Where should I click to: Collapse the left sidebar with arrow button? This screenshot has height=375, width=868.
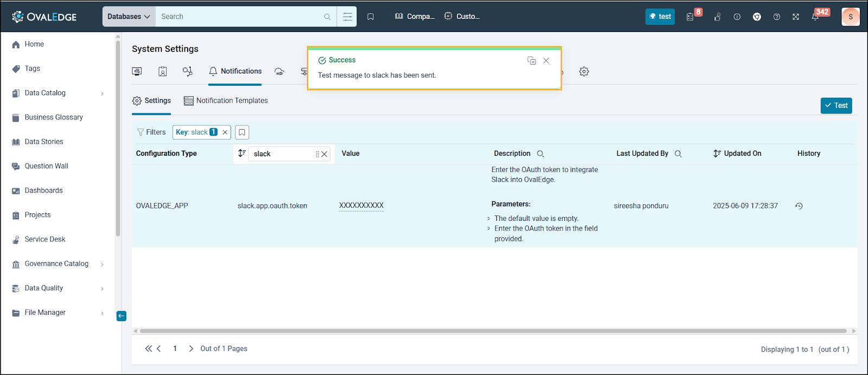(122, 316)
